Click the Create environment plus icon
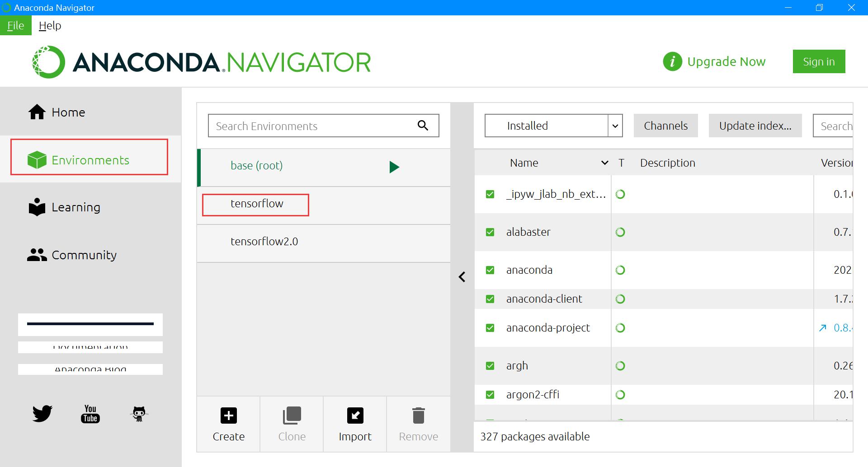868x467 pixels. (x=229, y=416)
